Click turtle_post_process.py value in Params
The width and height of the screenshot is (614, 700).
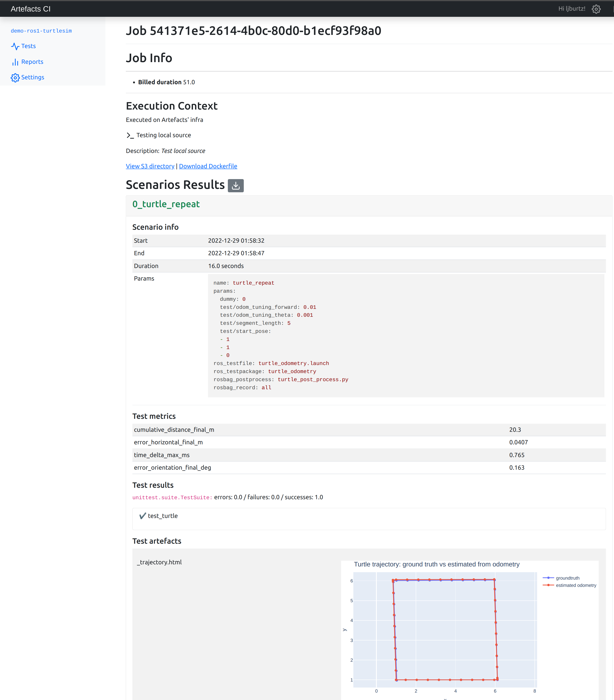click(x=313, y=380)
